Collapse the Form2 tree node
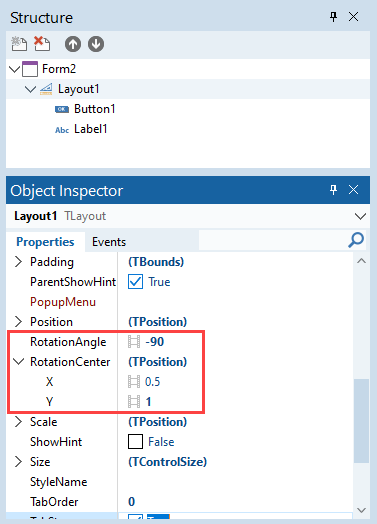Image resolution: width=377 pixels, height=524 pixels. coord(14,69)
